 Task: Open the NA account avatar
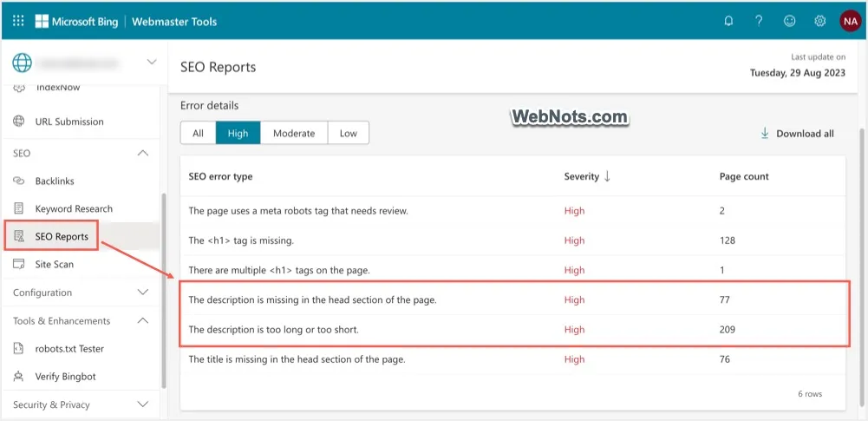(x=850, y=21)
